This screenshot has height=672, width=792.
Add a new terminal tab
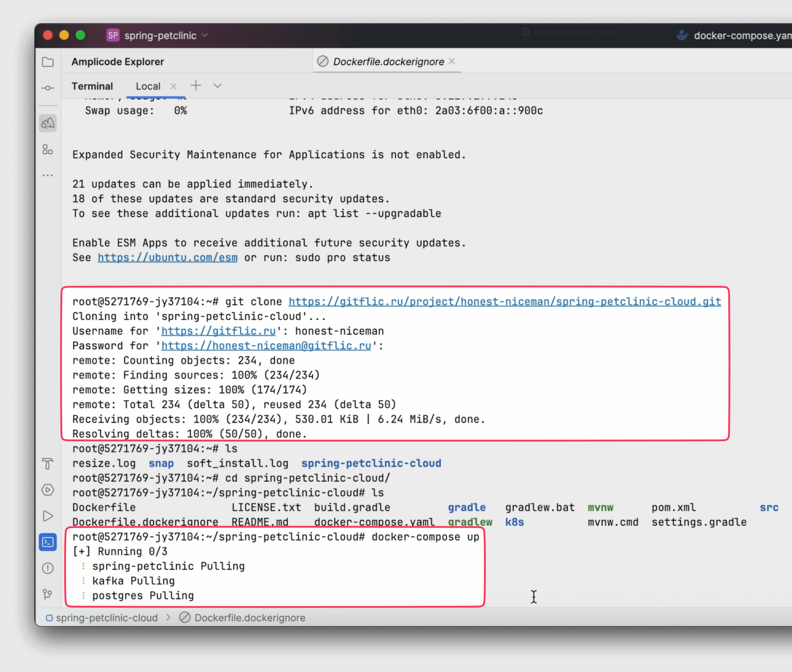[x=196, y=85]
